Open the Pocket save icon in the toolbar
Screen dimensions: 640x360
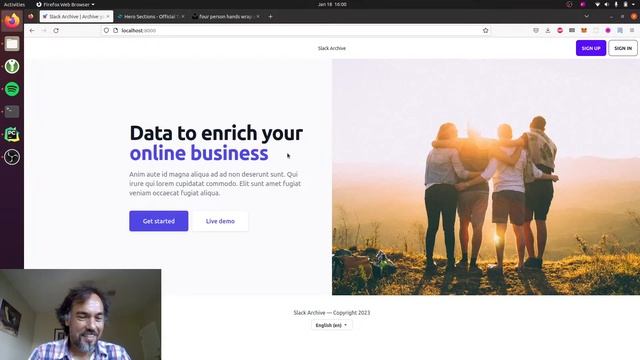click(x=536, y=31)
